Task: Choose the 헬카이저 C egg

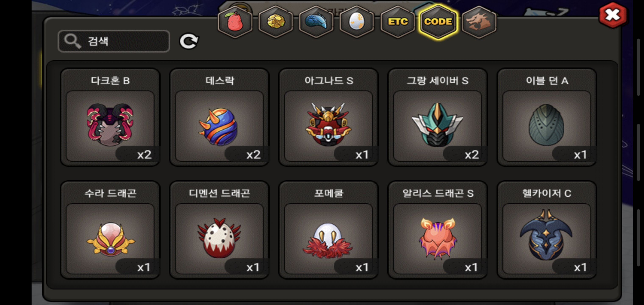Action: click(x=547, y=230)
